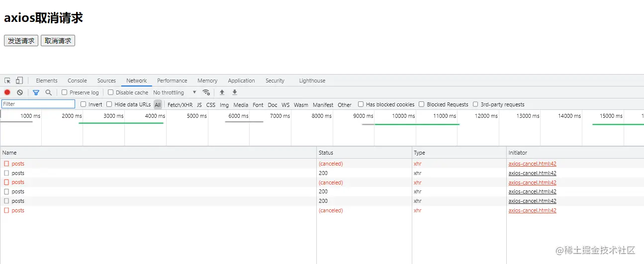Filter by WS requests
The width and height of the screenshot is (644, 264).
click(x=285, y=105)
